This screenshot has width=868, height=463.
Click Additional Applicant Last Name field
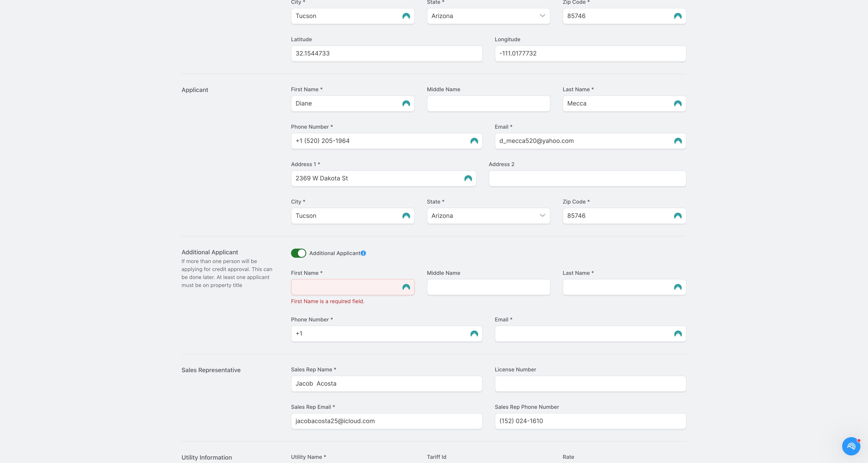(624, 287)
